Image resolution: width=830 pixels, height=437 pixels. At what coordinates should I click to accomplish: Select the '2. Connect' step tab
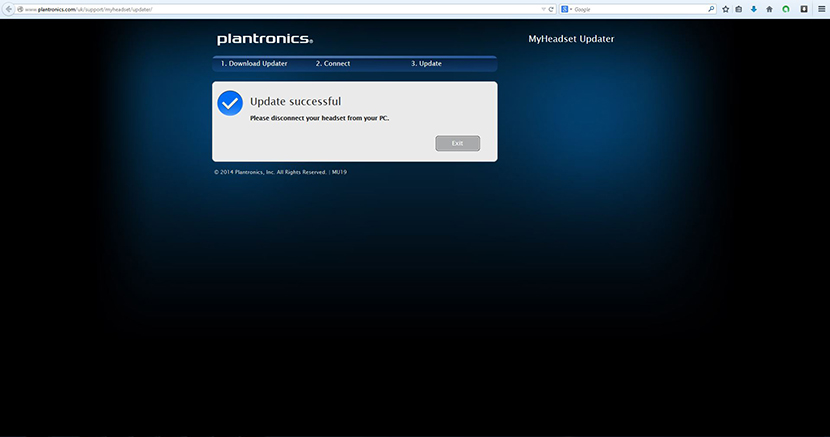click(333, 63)
